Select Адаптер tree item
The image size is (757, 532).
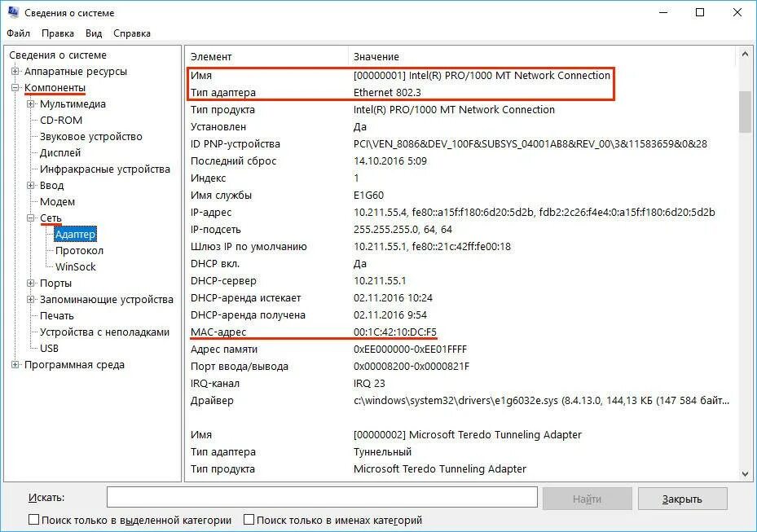75,235
